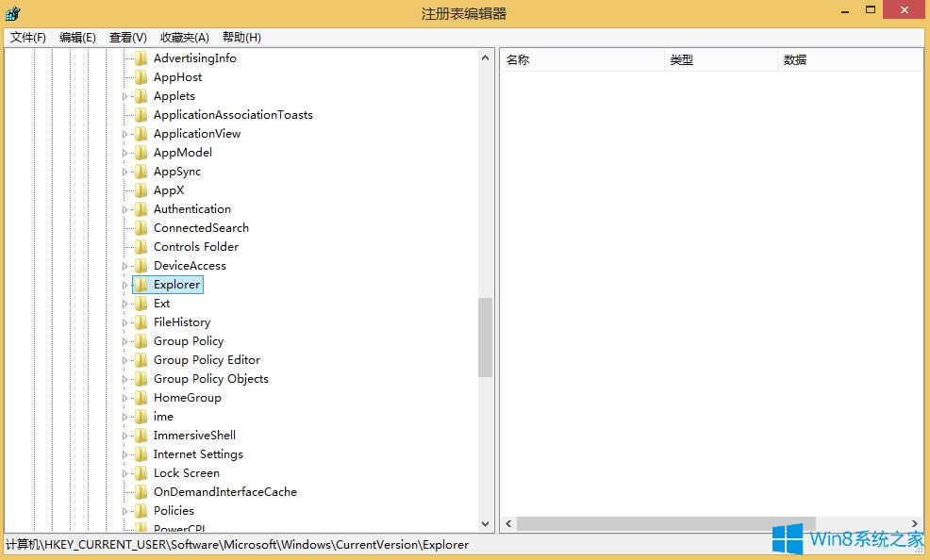930x560 pixels.
Task: Click the Win8系统之家 Windows logo
Action: click(789, 539)
